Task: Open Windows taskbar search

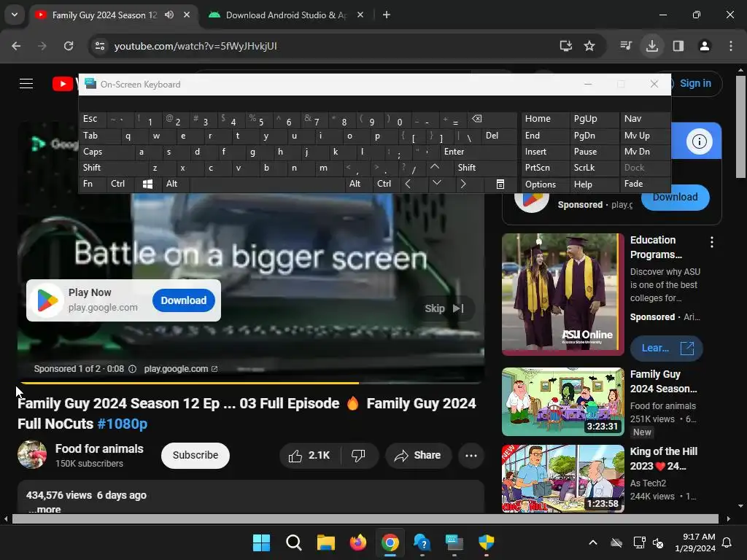Action: pos(293,542)
